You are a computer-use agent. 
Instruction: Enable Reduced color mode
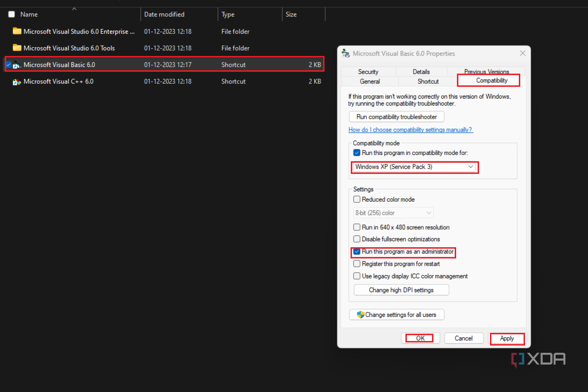tap(356, 199)
